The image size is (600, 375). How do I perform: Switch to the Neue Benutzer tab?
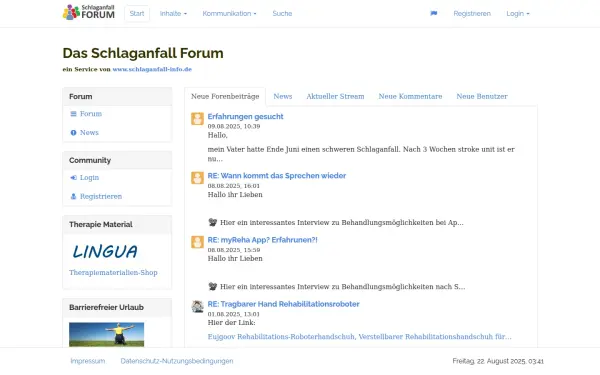tap(482, 96)
